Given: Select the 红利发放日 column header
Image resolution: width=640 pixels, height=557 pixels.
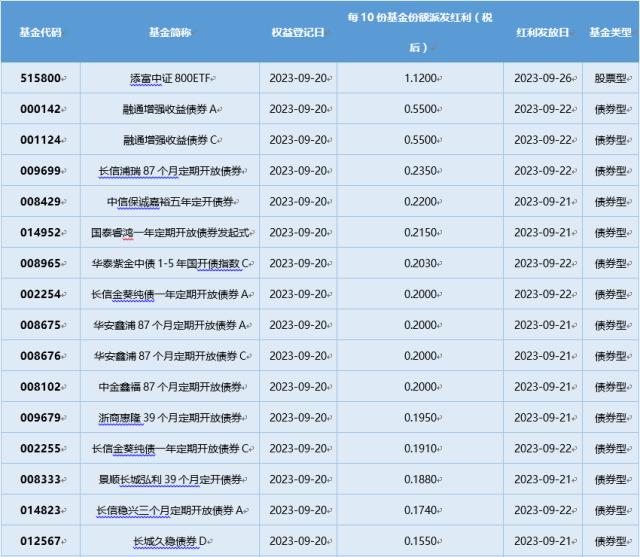Looking at the screenshot, I should [x=543, y=32].
